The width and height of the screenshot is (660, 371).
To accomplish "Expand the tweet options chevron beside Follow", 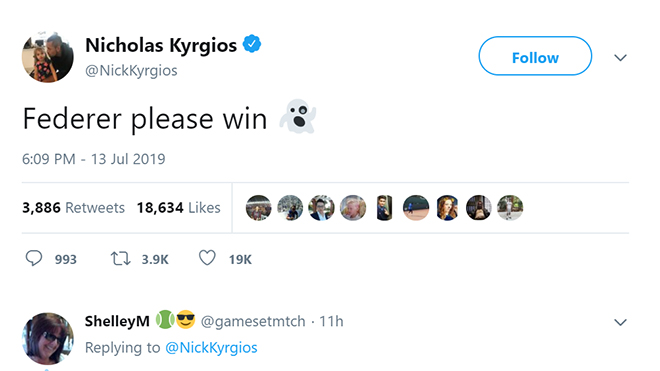I will pyautogui.click(x=620, y=58).
